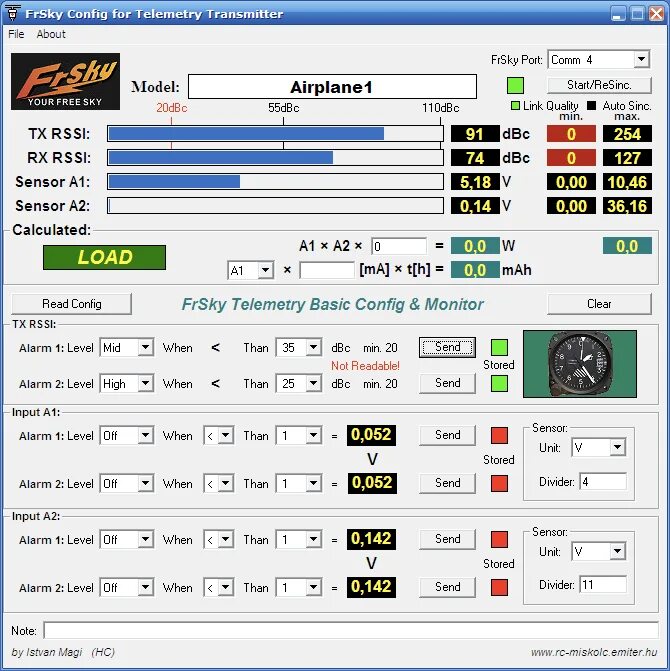Click Input A2 Divider field showing 11
This screenshot has height=671, width=670.
603,585
